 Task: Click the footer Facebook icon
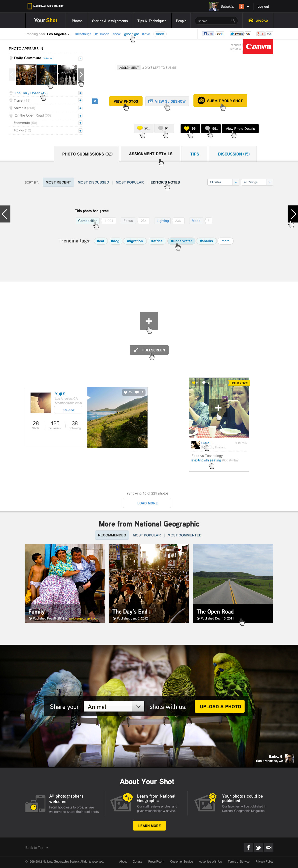point(248,847)
